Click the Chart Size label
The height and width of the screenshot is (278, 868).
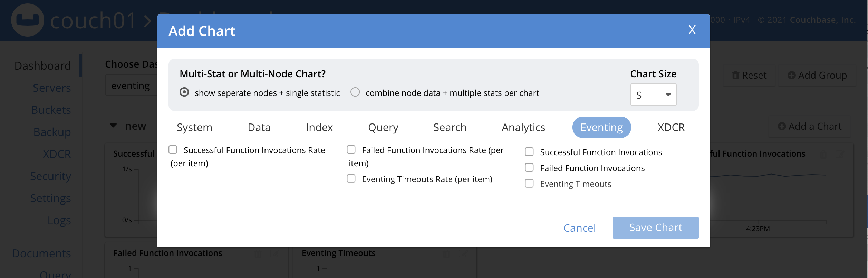pos(653,74)
